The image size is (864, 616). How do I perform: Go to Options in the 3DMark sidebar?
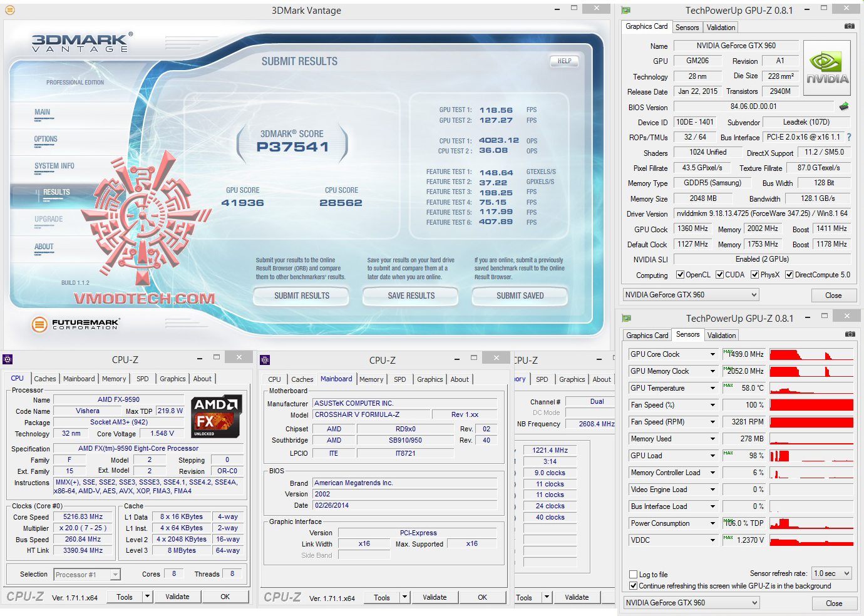click(x=46, y=139)
